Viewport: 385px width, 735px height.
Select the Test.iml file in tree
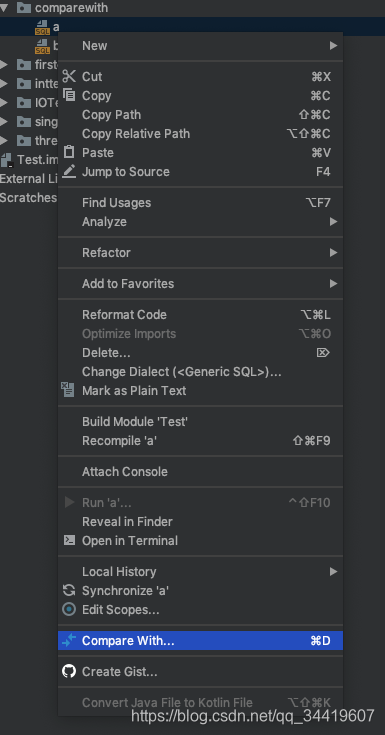tap(29, 160)
